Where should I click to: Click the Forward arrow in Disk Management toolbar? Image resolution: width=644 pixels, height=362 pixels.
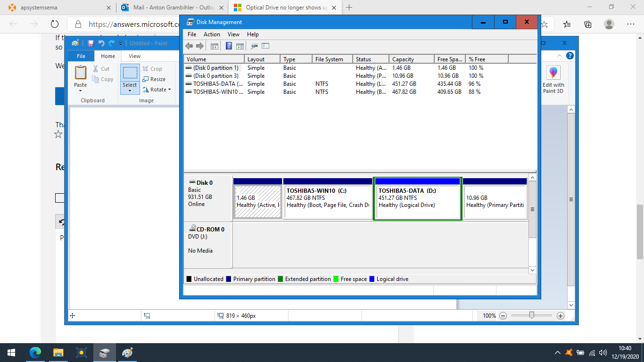pos(200,46)
